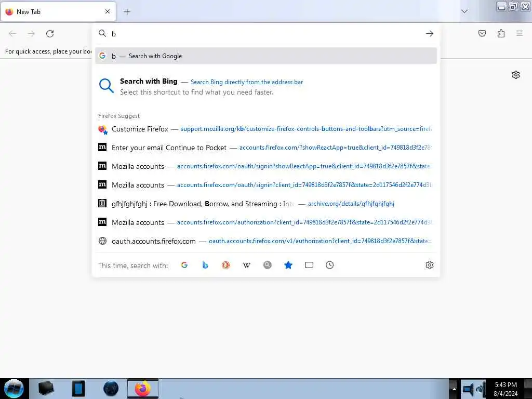Search this time with Wikipedia icon
This screenshot has height=399, width=532.
[247, 265]
